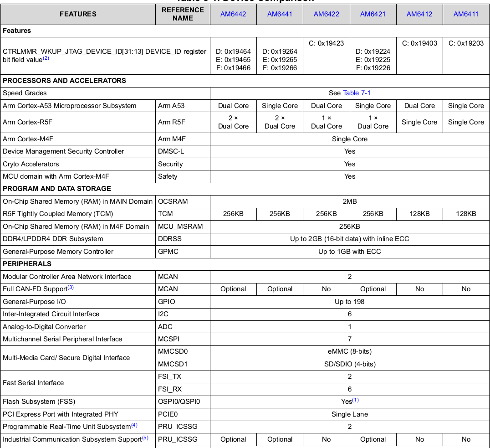Viewport: 490px width, 448px height.
Task: Open the AM6421 device link
Action: coord(373,14)
